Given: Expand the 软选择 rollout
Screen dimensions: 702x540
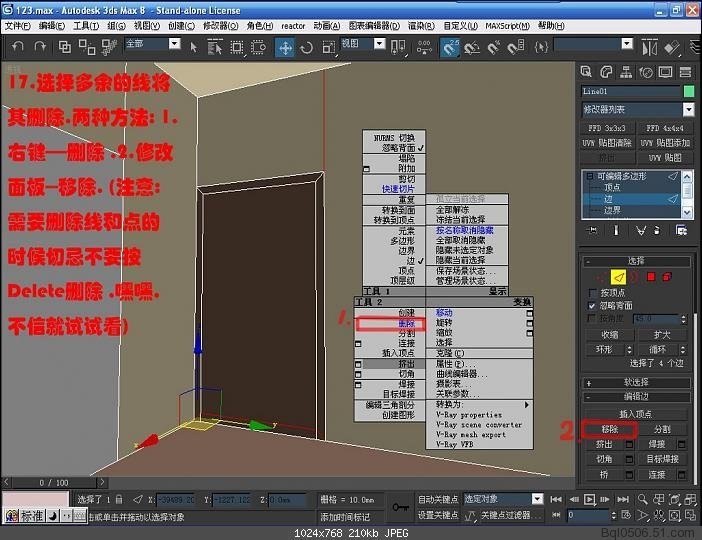Looking at the screenshot, I should 636,382.
